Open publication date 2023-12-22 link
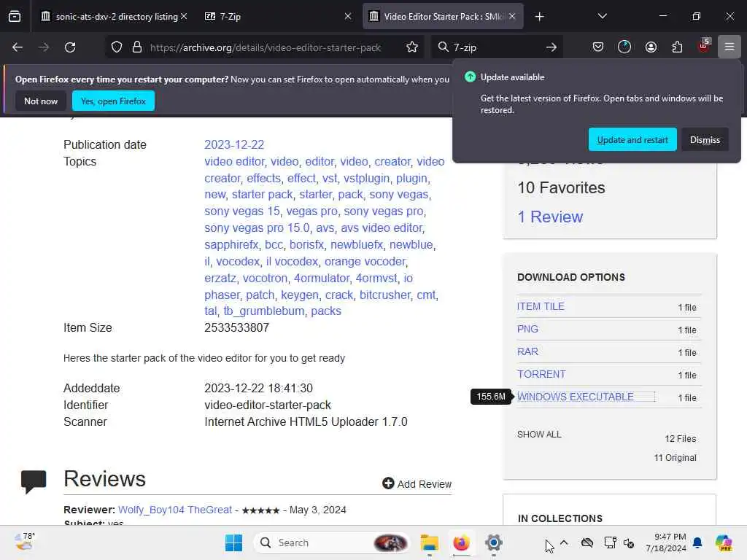This screenshot has height=560, width=747. (x=234, y=145)
